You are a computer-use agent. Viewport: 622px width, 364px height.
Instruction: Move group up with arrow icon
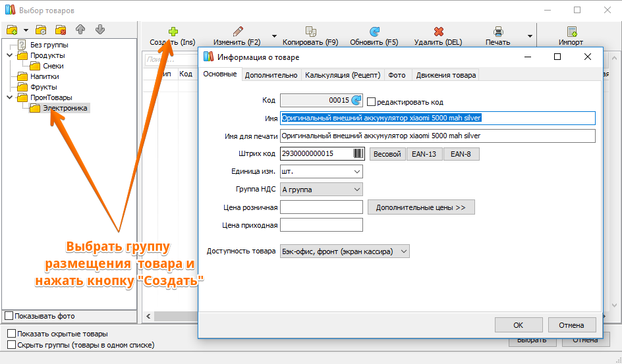(x=80, y=30)
